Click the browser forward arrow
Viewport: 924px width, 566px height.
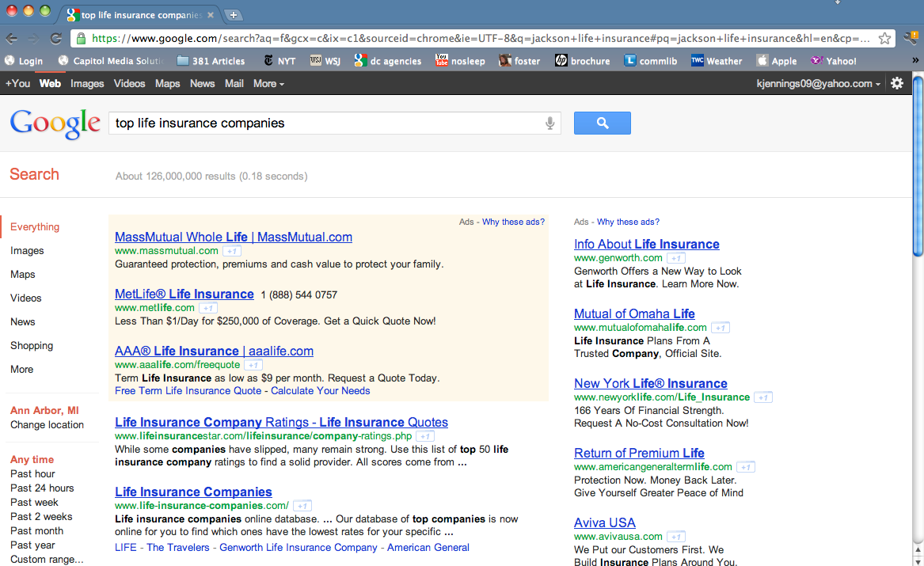(x=33, y=39)
